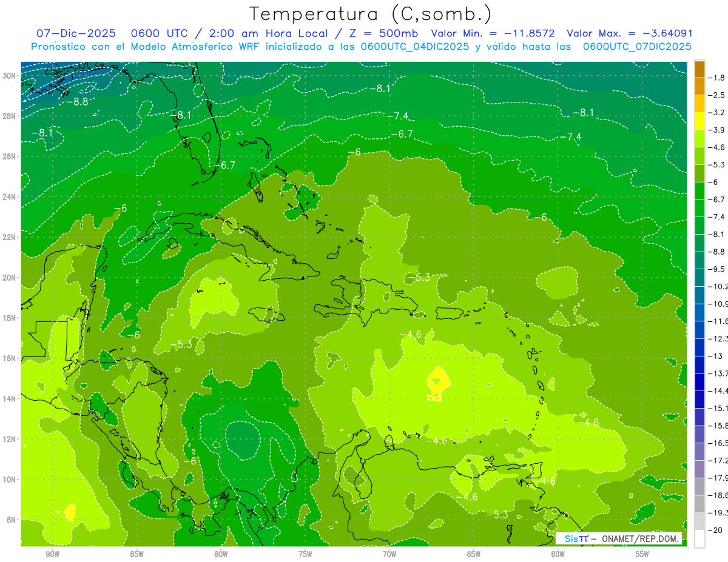Screen dimensions: 728x562
Task: Click the "12N" latitude axis label
Action: [9, 439]
